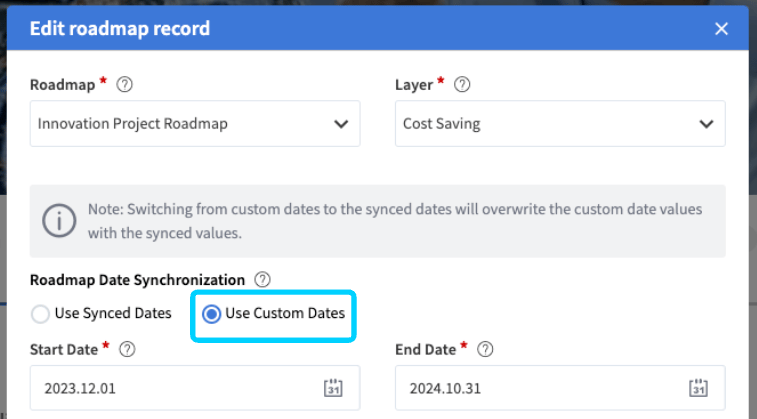Screen dimensions: 757x419
Task: Expand the Layer dropdown chevron
Action: (706, 124)
